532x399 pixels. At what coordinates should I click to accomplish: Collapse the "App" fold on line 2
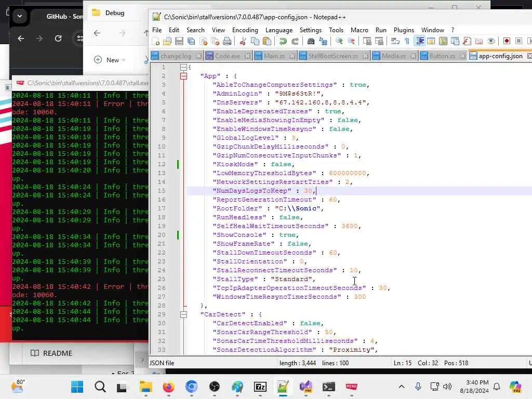(x=183, y=76)
